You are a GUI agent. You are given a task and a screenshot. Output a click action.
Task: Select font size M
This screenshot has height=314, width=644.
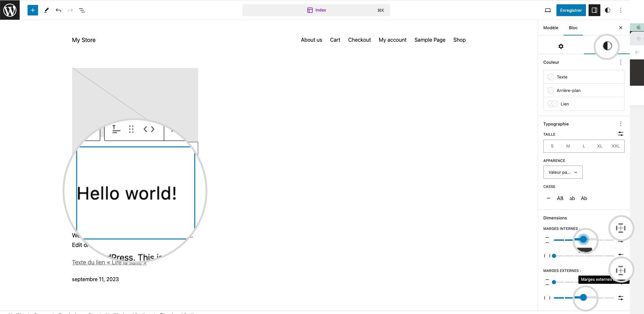[568, 146]
